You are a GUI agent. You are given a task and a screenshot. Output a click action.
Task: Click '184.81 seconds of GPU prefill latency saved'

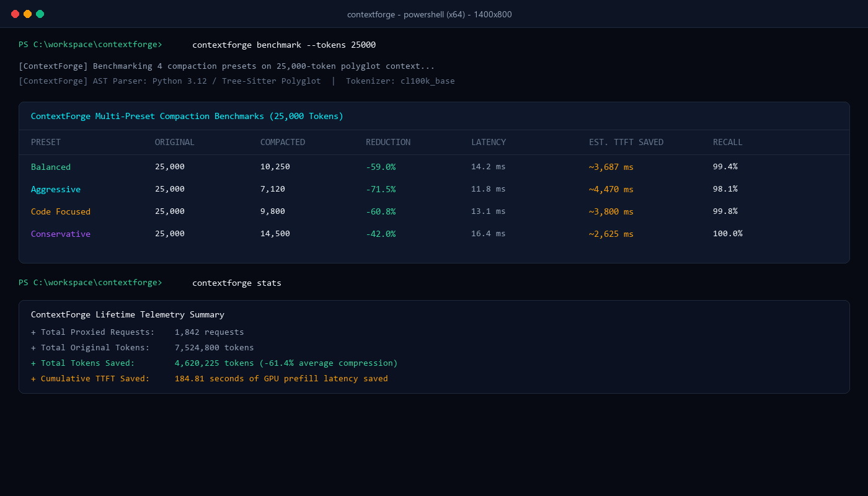[x=281, y=379]
